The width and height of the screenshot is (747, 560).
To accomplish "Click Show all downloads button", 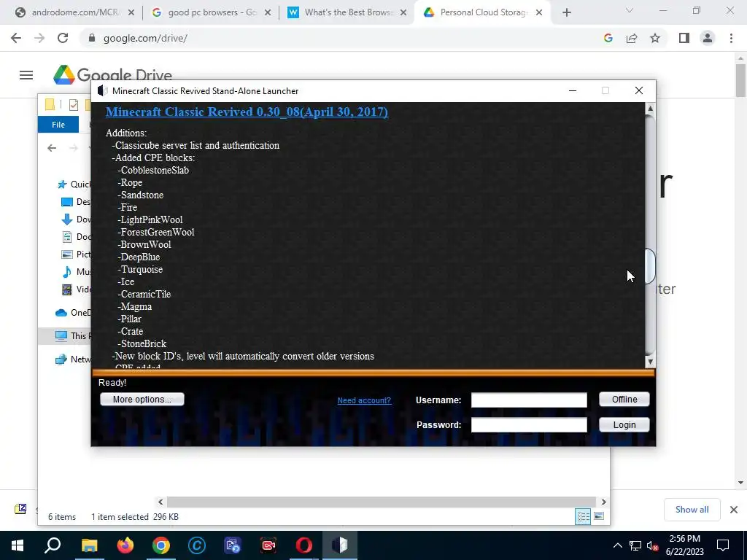I will (x=692, y=510).
